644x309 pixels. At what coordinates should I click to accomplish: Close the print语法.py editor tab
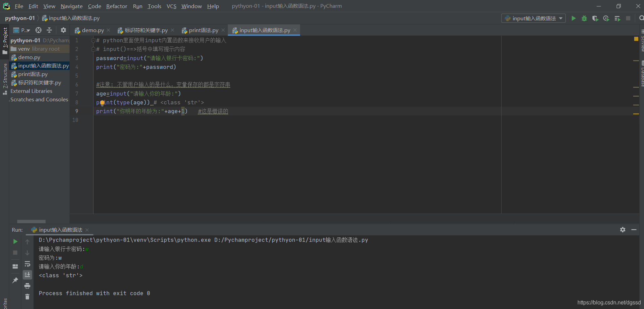tap(223, 30)
